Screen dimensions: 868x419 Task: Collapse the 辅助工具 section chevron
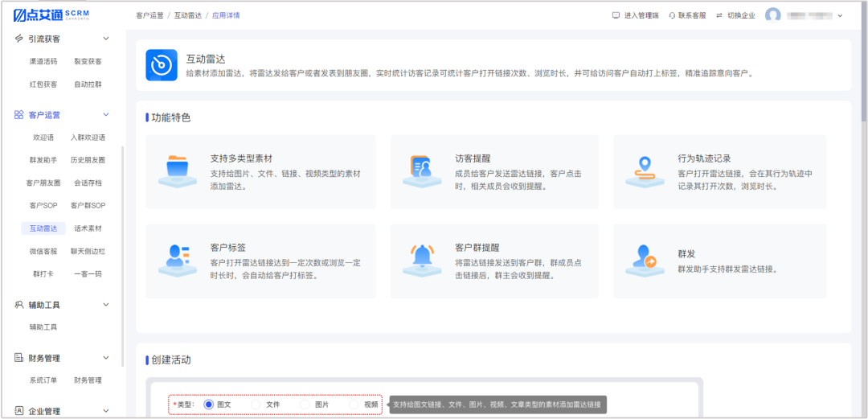106,305
